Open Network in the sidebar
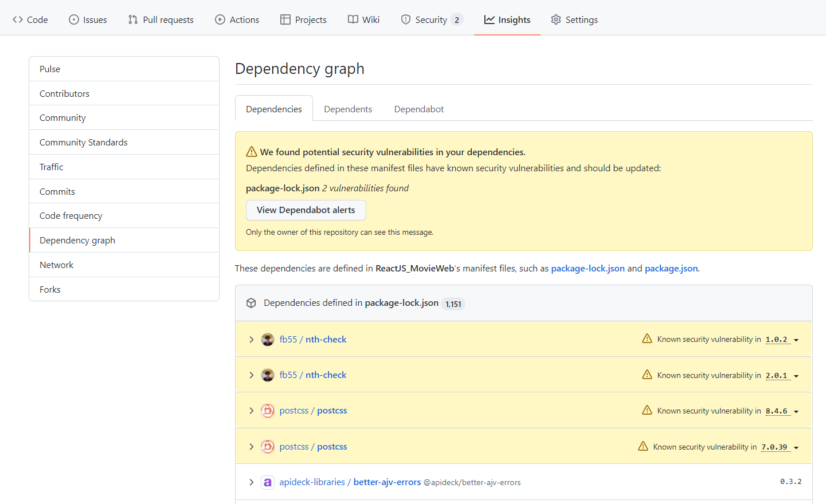 click(x=124, y=265)
